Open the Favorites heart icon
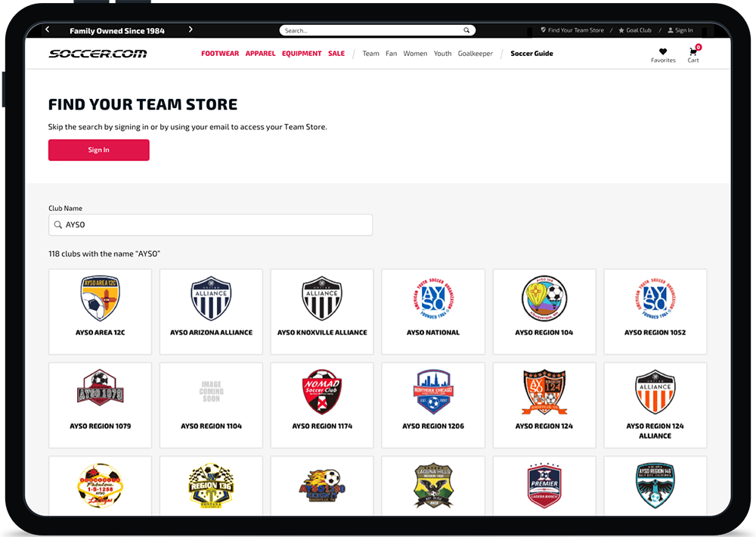The height and width of the screenshot is (537, 756). pos(663,51)
